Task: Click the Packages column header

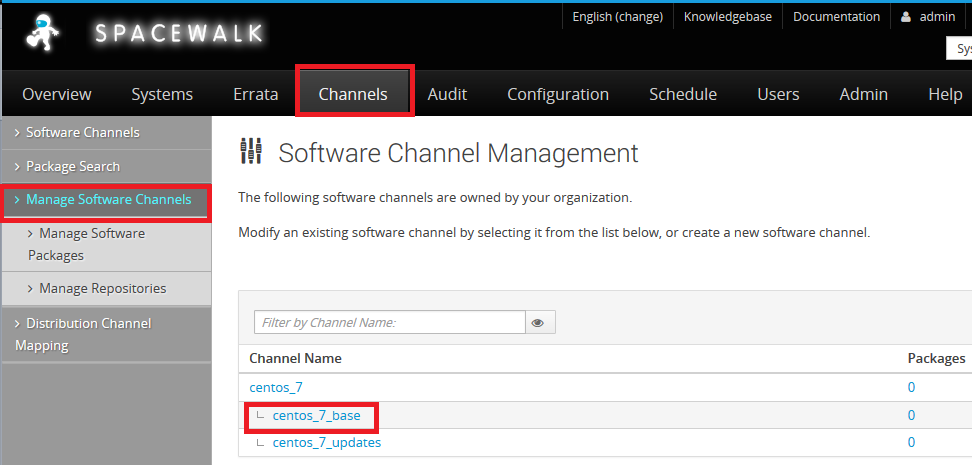Action: click(936, 358)
